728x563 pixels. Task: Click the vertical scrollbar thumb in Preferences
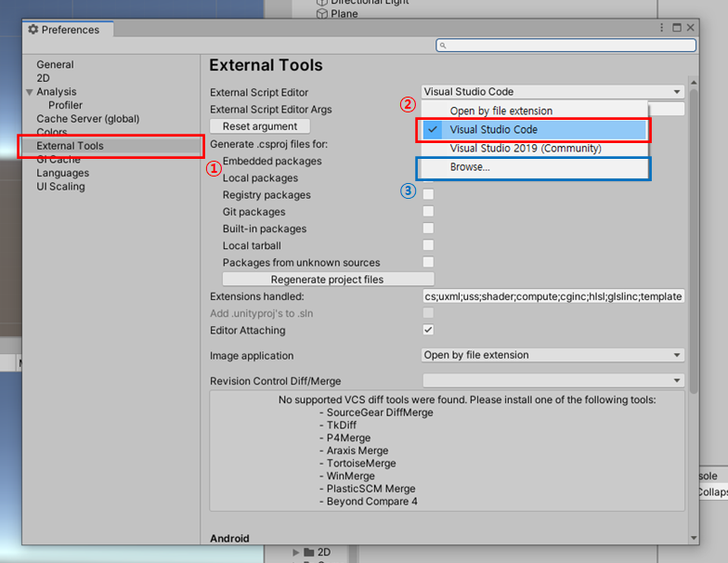(x=694, y=242)
